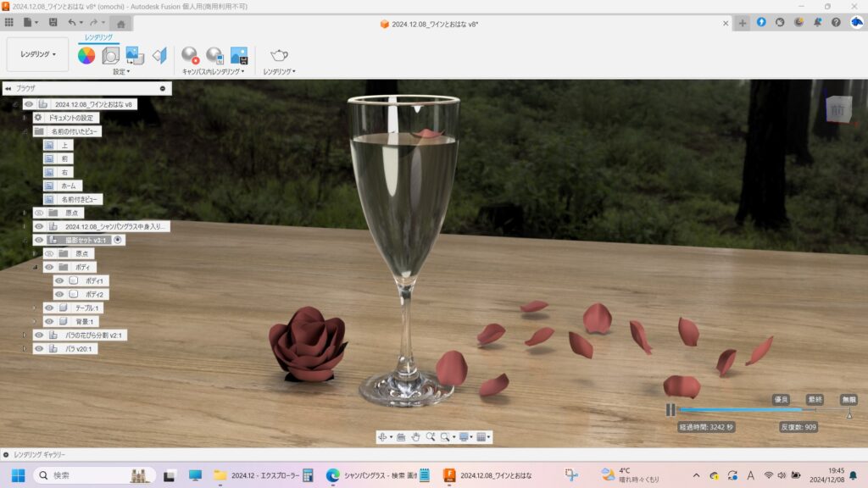This screenshot has width=868, height=488.
Task: Select the Pan hand tool
Action: (x=415, y=437)
